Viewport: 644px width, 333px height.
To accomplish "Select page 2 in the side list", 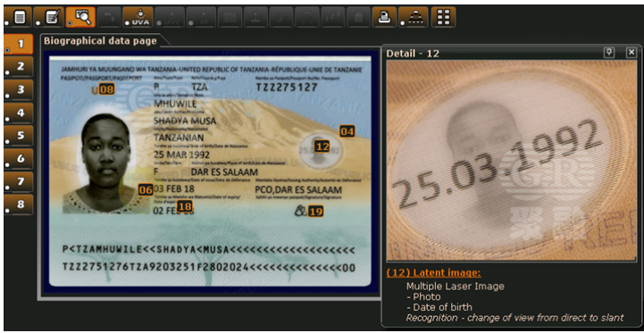I will [x=19, y=67].
